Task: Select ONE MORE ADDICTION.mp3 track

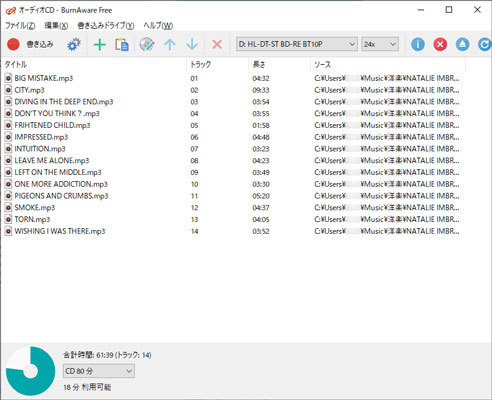Action: point(61,184)
